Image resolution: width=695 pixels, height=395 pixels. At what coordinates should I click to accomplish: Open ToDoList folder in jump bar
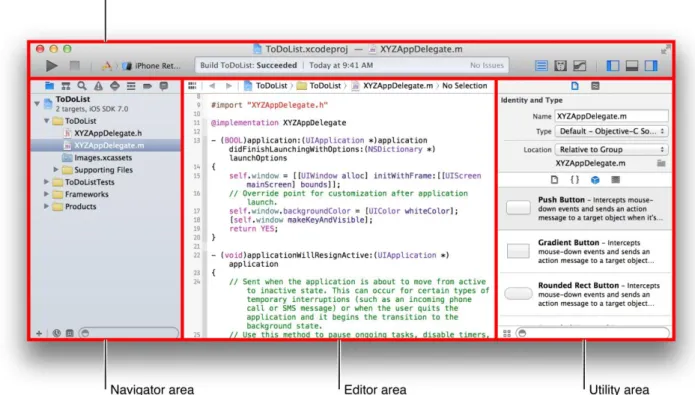(x=319, y=86)
